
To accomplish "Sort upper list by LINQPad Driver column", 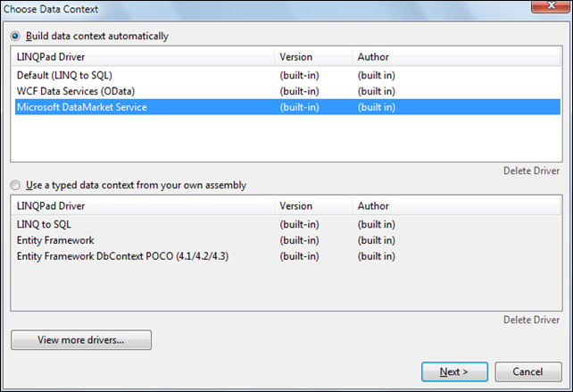I will pos(143,56).
